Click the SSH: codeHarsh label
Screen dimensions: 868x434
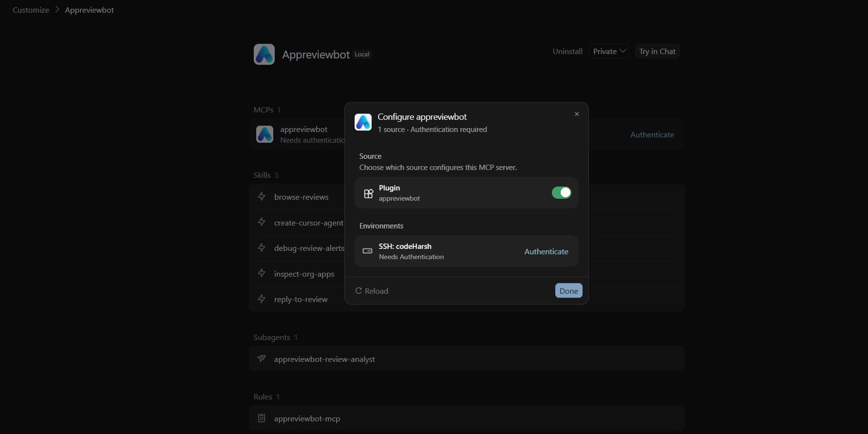(x=405, y=246)
